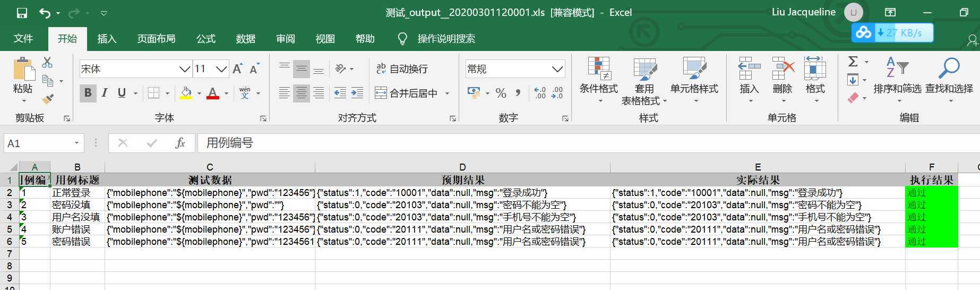Image resolution: width=980 pixels, height=290 pixels.
Task: Click the Undo arrow icon
Action: pyautogui.click(x=45, y=13)
